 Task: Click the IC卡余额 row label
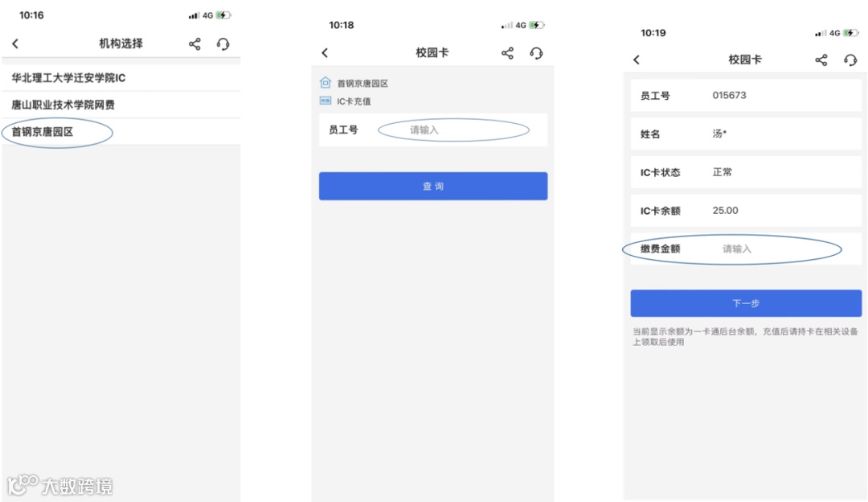(x=661, y=211)
